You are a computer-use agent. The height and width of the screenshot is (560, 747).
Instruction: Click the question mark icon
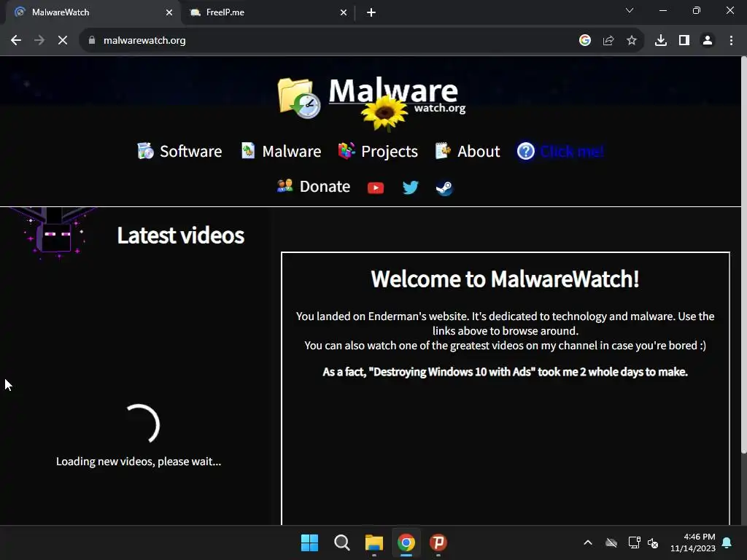coord(526,152)
